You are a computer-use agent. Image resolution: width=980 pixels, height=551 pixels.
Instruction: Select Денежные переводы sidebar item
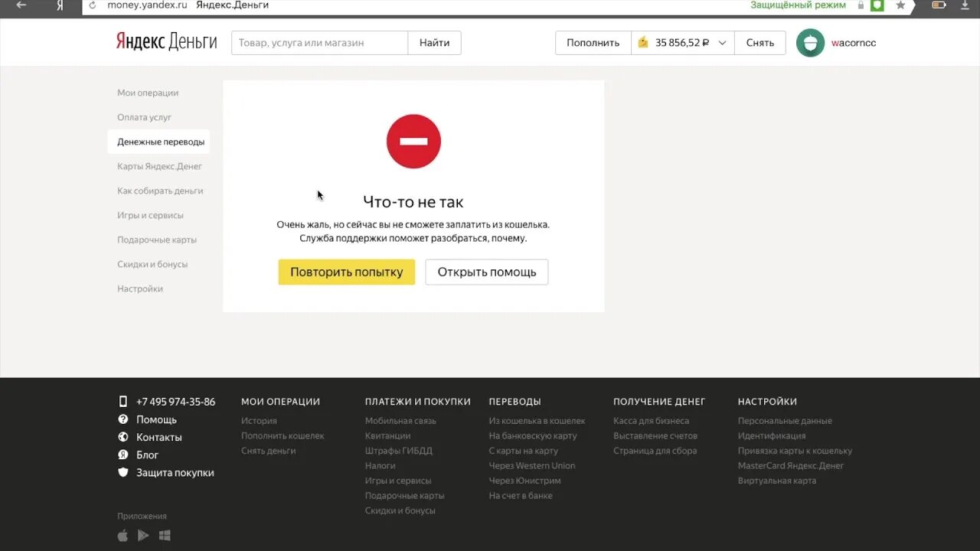pyautogui.click(x=158, y=142)
